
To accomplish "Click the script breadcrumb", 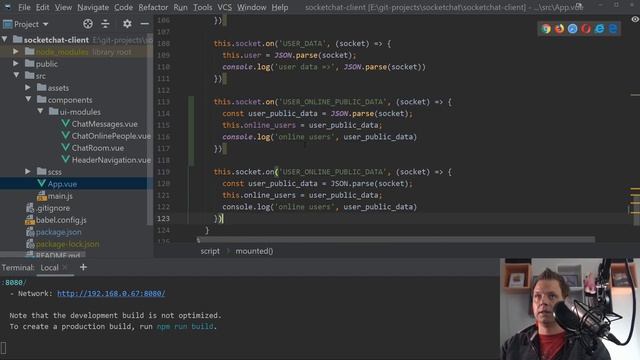I will pyautogui.click(x=210, y=251).
